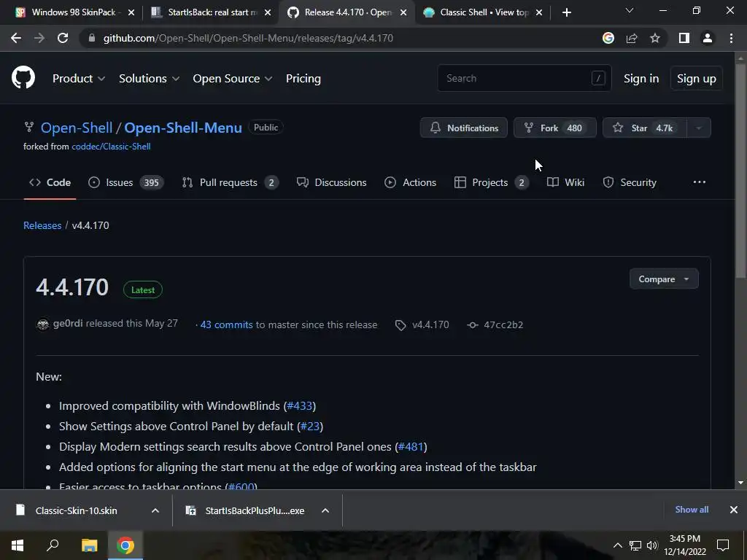Expand options for StartIsBackPlusPlus exe download

coord(325,510)
